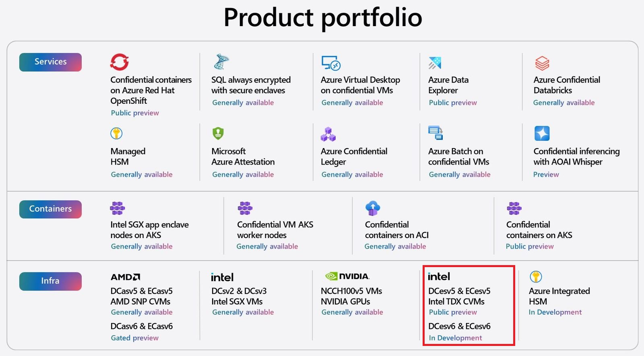The width and height of the screenshot is (644, 356).
Task: Click the Confidential containers on ACI icon
Action: pyautogui.click(x=373, y=208)
